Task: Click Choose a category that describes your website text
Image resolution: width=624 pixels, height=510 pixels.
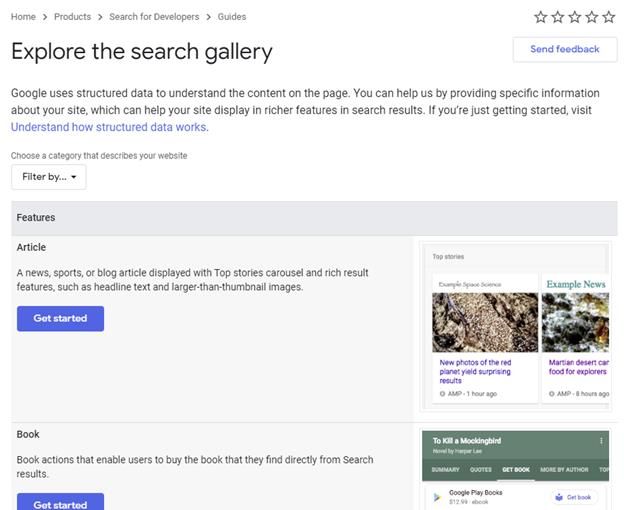Action: pos(99,156)
